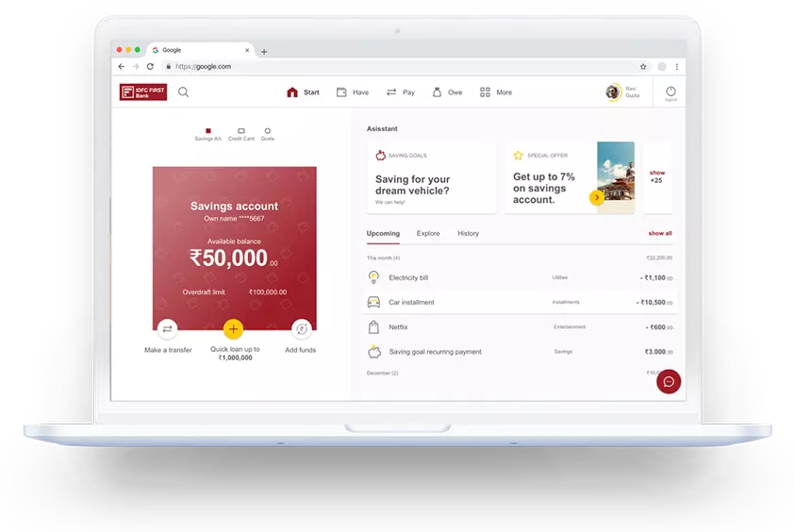Open Ravi Gupta profile menu
795x532 pixels.
(621, 92)
